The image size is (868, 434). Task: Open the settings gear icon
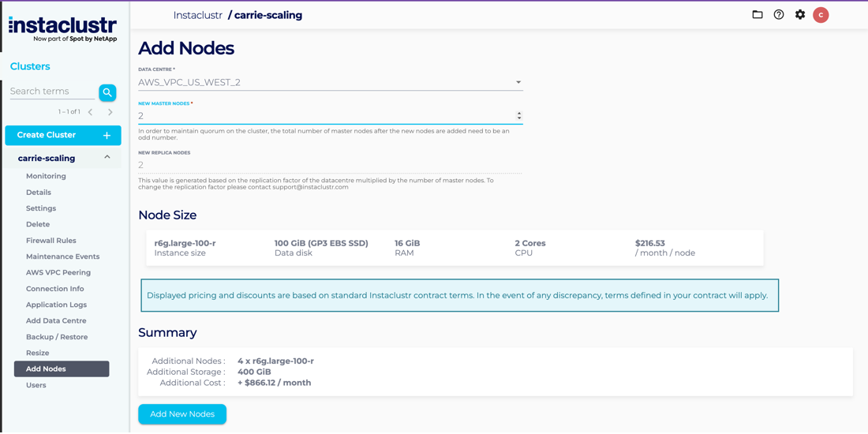point(800,15)
